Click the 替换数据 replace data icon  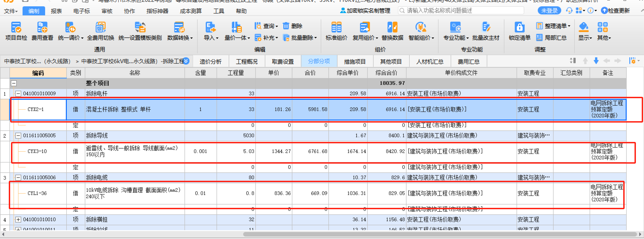tap(392, 27)
